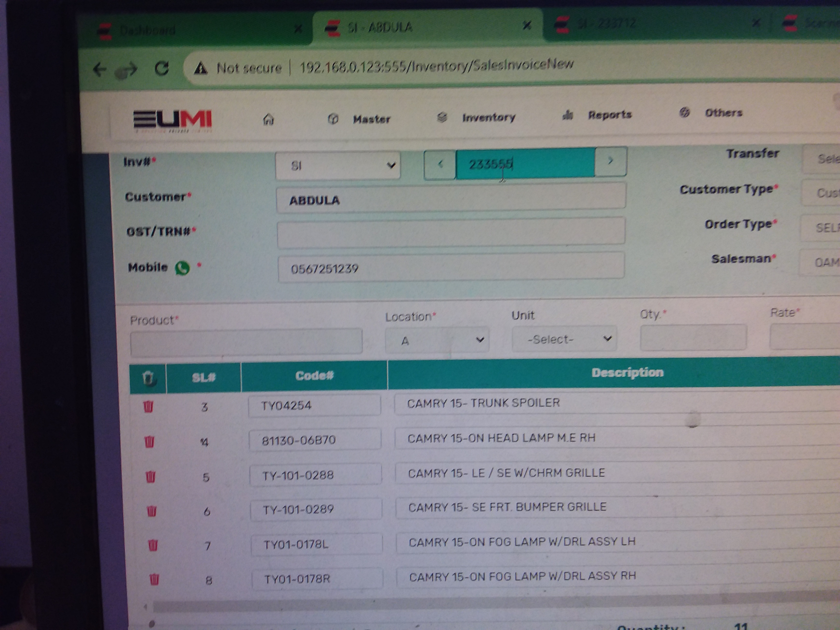Click the trash icon in table header
Image resolution: width=840 pixels, height=630 pixels.
148,378
